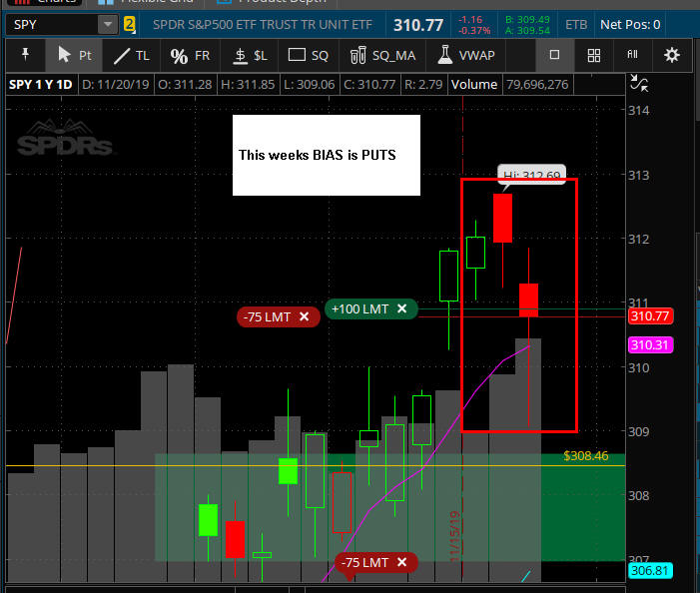Click the Volume label in header
The image size is (700, 593).
474,84
